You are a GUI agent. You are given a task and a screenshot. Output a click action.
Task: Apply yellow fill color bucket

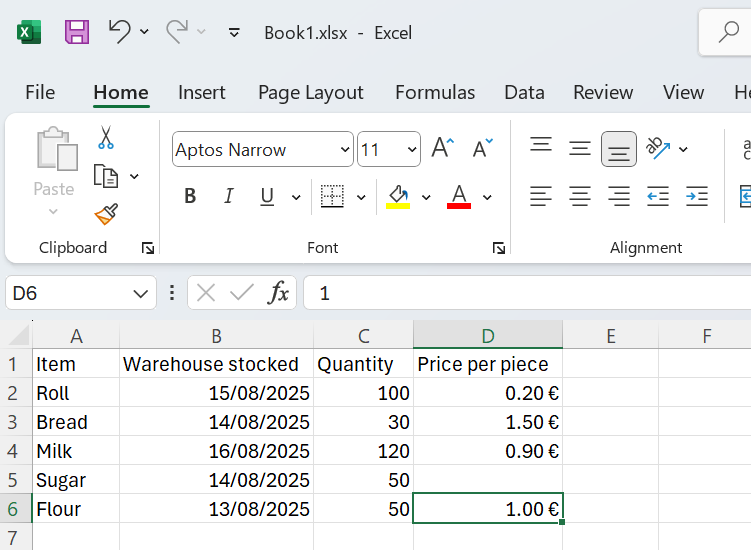click(398, 197)
